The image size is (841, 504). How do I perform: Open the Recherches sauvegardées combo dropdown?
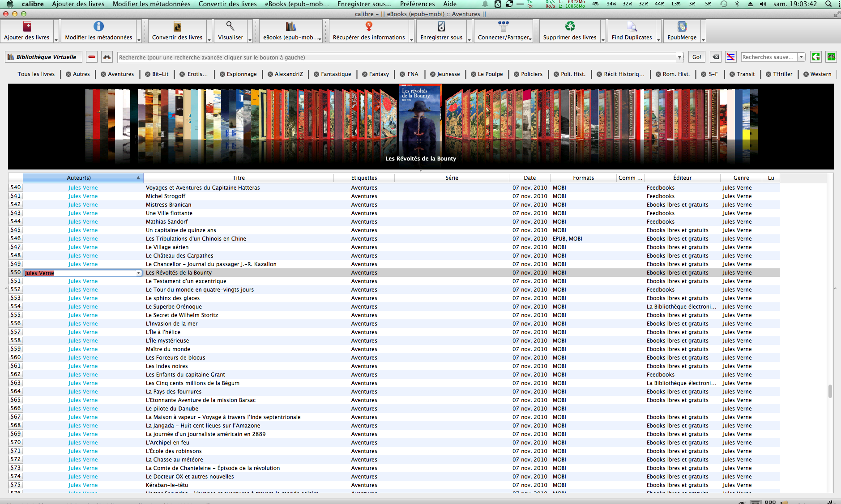(x=802, y=57)
